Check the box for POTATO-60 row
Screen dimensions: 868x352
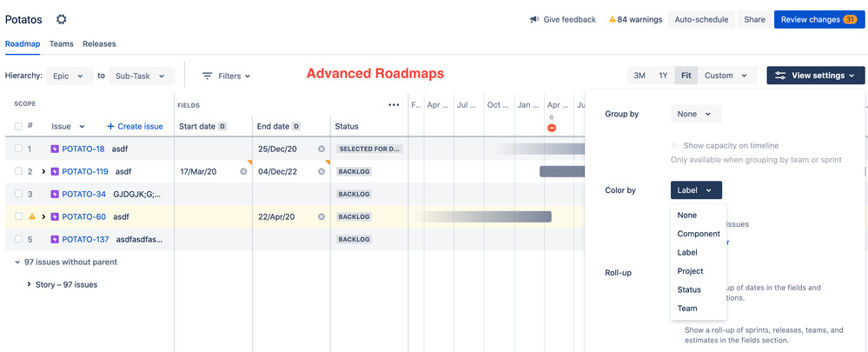pyautogui.click(x=19, y=217)
